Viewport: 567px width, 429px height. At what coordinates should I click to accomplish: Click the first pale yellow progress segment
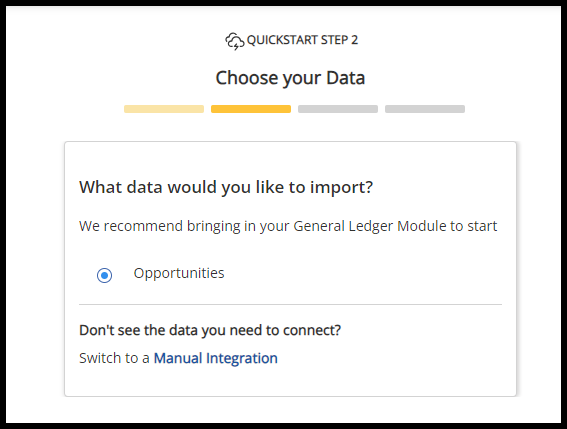(x=164, y=109)
